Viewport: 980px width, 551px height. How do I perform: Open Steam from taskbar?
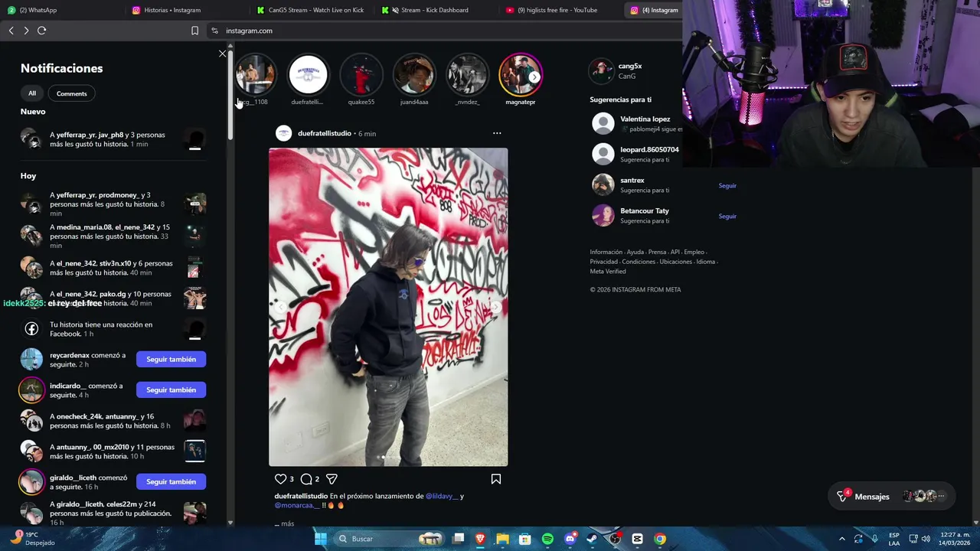[592, 539]
